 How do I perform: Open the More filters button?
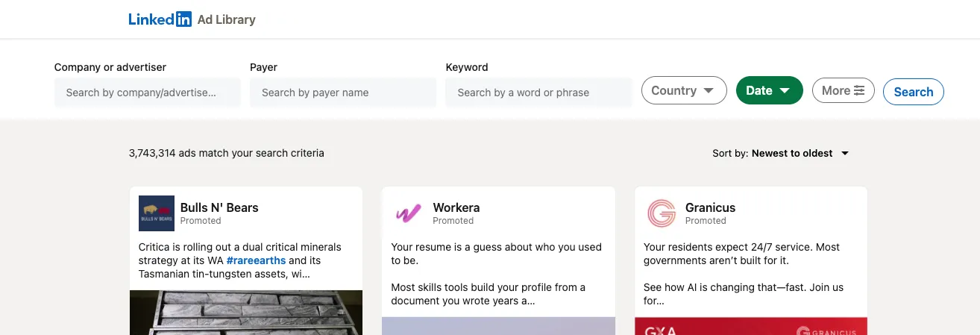coord(844,90)
